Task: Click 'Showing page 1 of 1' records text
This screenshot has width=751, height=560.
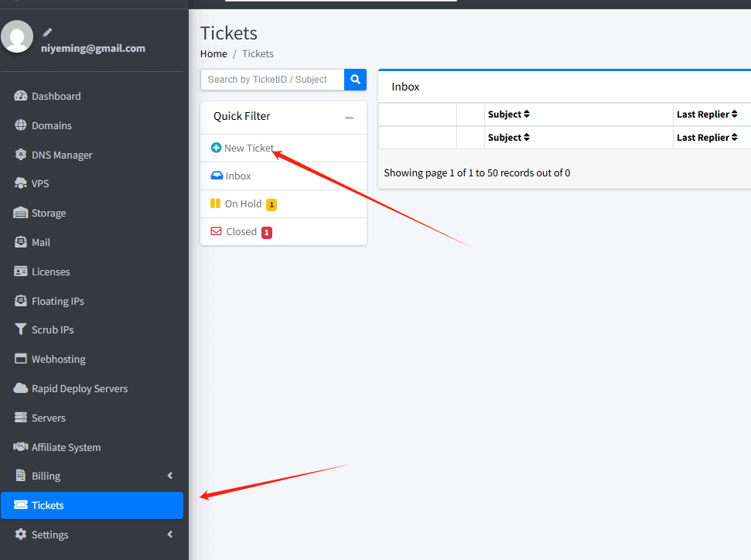Action: tap(477, 173)
